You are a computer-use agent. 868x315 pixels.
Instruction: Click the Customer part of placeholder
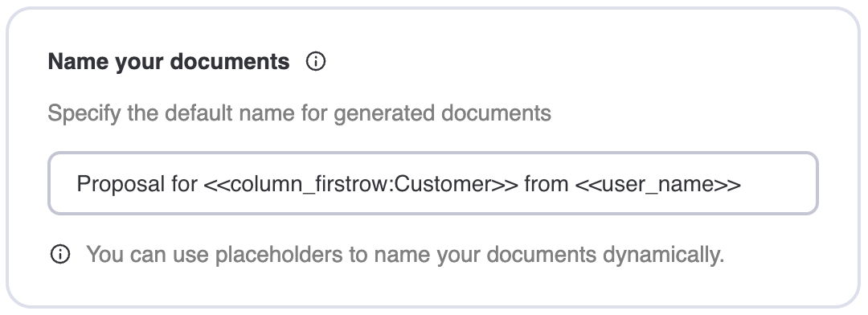(444, 184)
